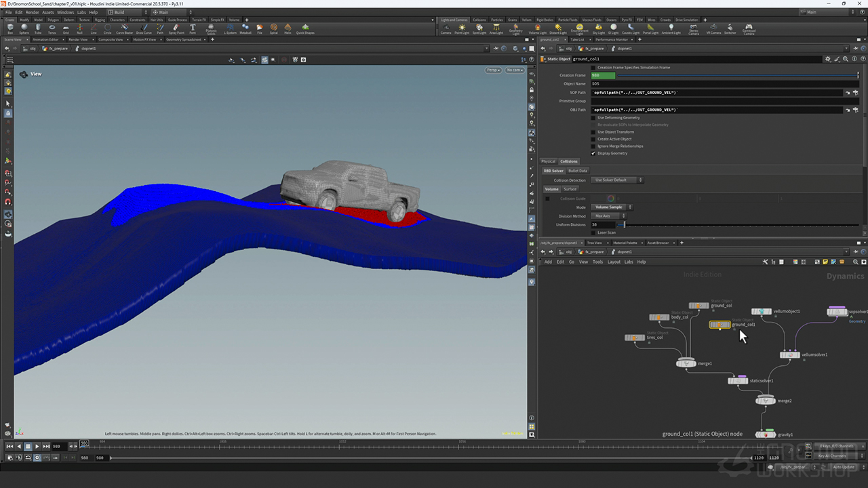Open the Volume Sample mode dropdown
The width and height of the screenshot is (868, 488).
tap(612, 207)
